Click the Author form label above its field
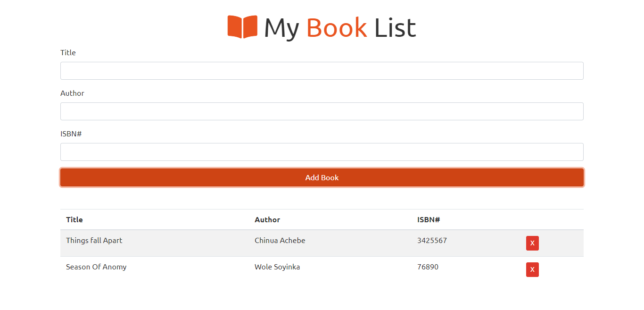 click(72, 93)
